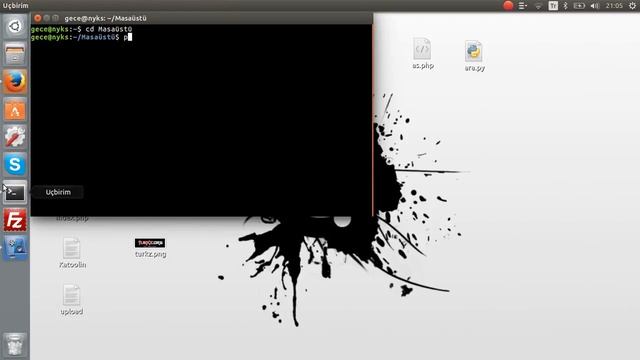This screenshot has width=640, height=360.
Task: Click the red recording indicator in the top panel
Action: (508, 5)
